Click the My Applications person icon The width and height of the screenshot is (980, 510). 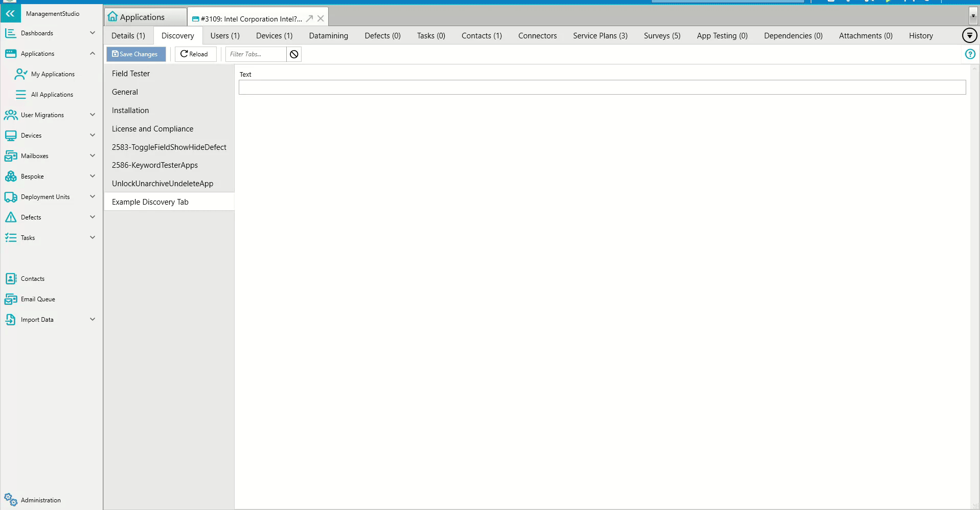coord(21,74)
